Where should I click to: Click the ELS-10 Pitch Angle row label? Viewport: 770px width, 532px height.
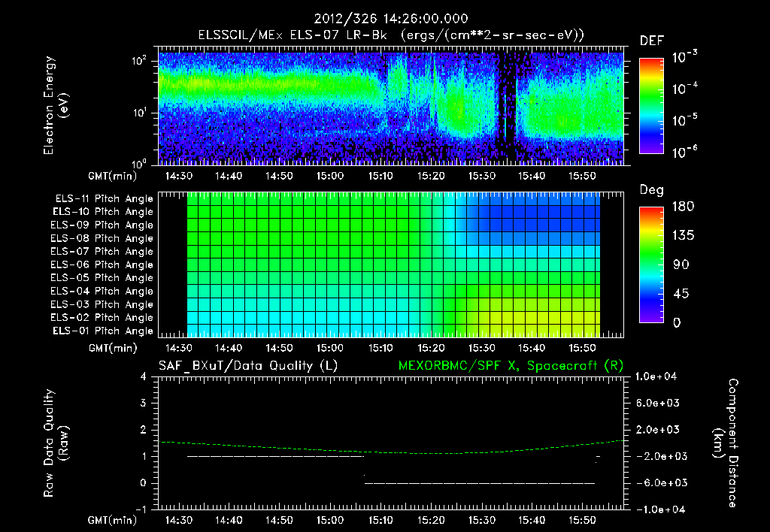[x=103, y=212]
